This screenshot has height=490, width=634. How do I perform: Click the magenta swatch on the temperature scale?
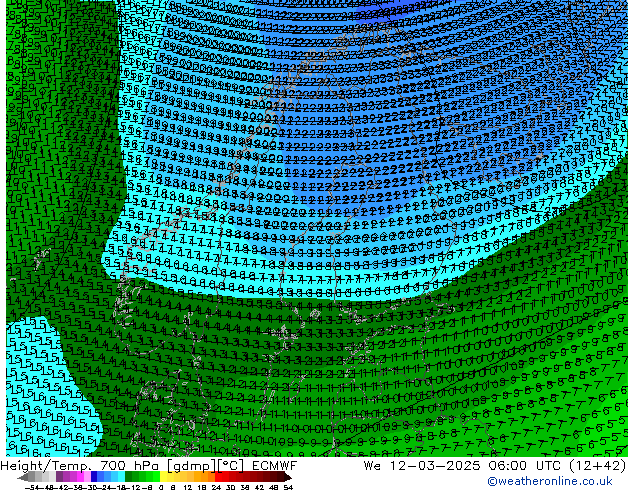[x=80, y=477]
